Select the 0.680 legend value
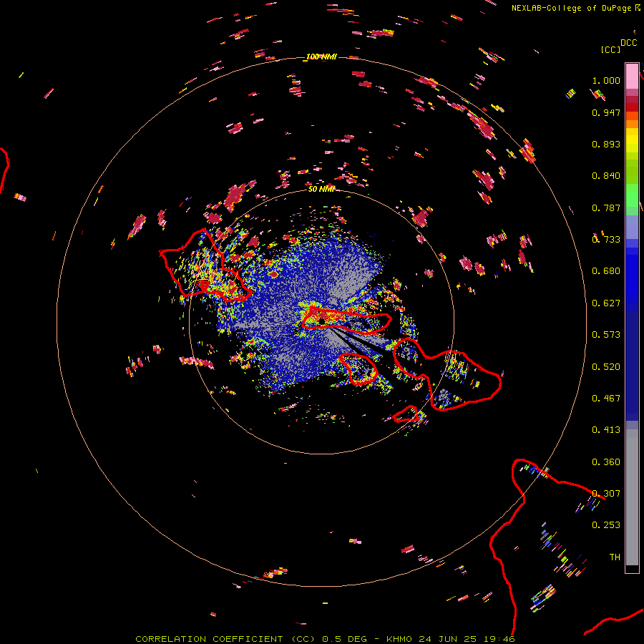The width and height of the screenshot is (644, 644). tap(606, 271)
